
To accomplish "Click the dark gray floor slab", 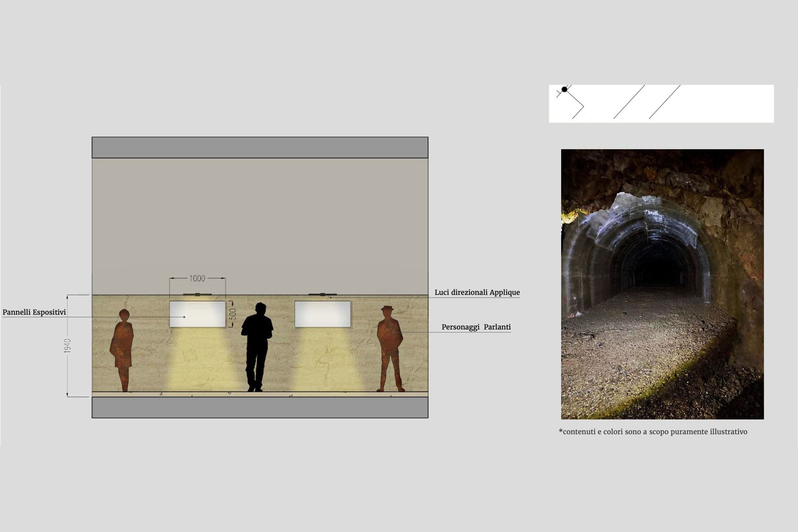I will (260, 407).
